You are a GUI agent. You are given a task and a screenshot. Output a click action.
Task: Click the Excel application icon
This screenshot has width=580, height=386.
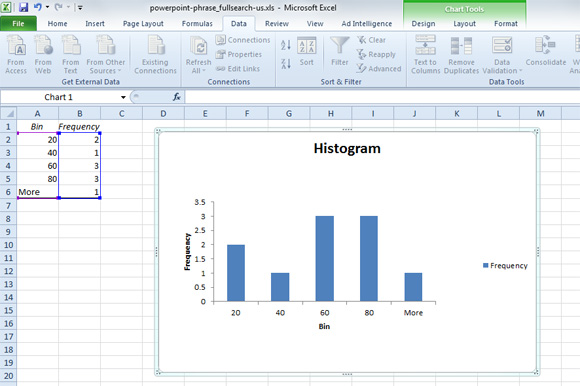pos(6,7)
